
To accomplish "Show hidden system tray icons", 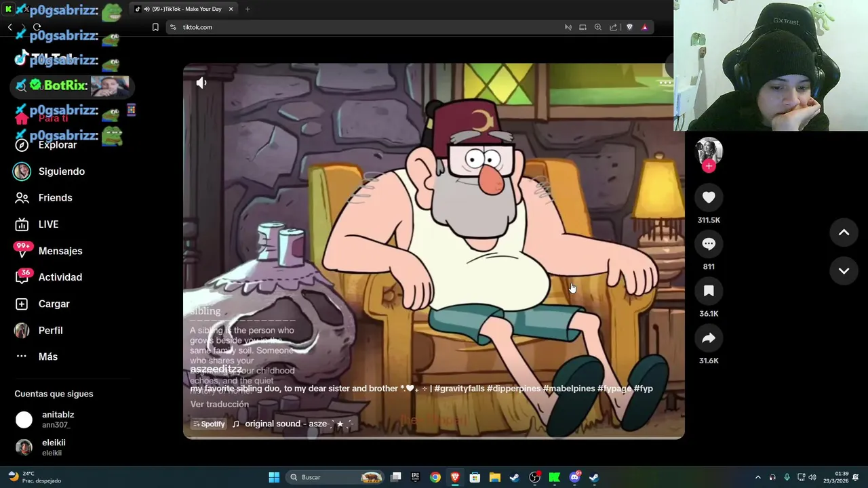I will pos(757,477).
